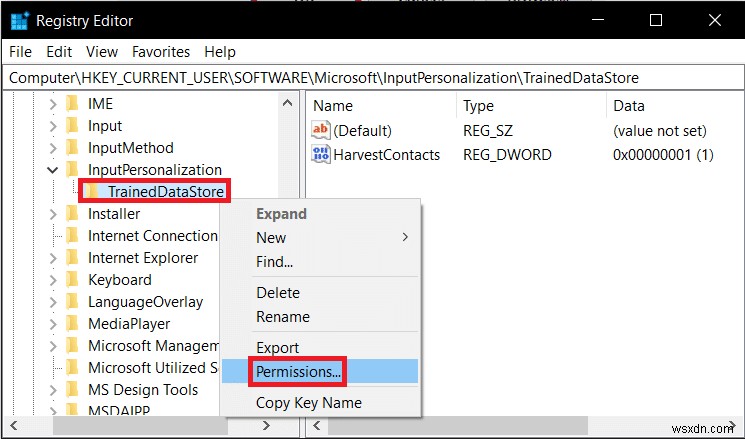Open the Edit menu
The image size is (745, 439).
click(x=59, y=52)
